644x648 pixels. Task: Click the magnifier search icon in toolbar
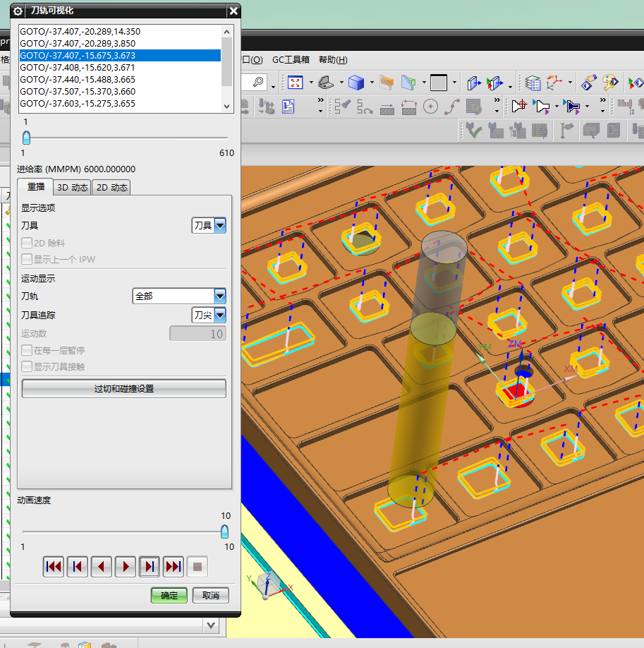[258, 82]
